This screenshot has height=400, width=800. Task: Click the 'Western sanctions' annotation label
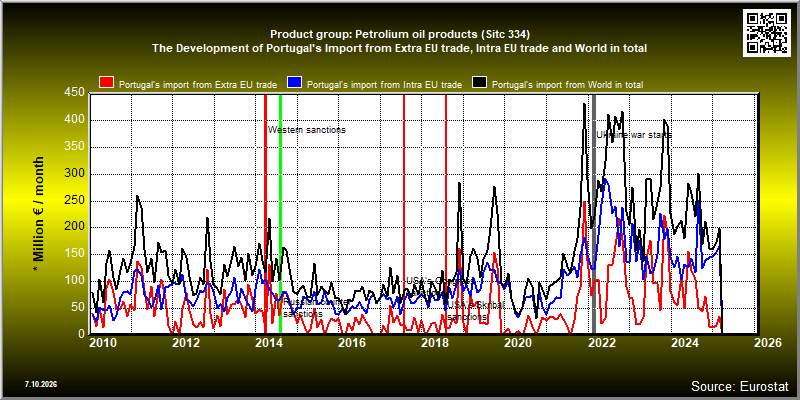click(x=307, y=130)
